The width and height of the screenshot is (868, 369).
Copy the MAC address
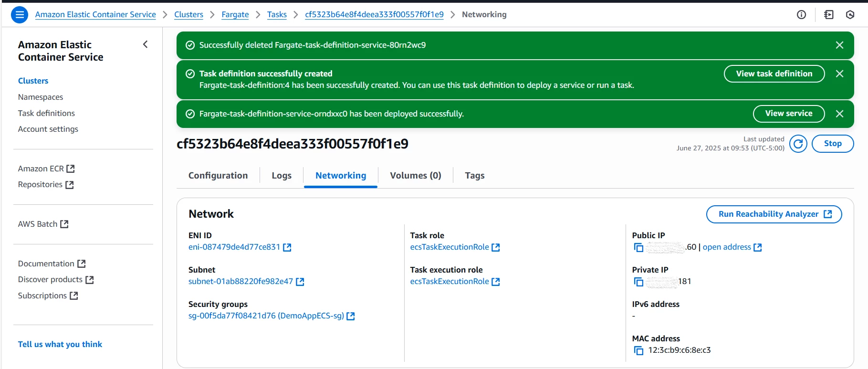pos(638,350)
